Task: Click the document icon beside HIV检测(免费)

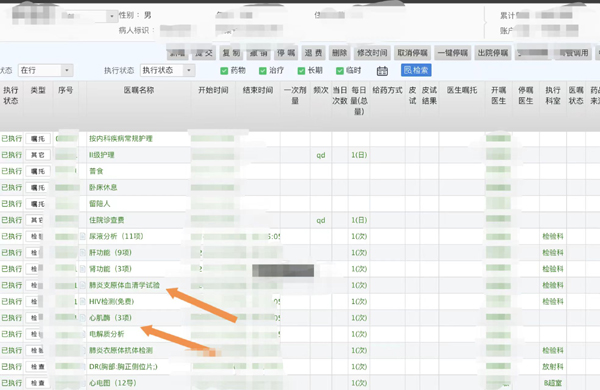Action: 83,302
